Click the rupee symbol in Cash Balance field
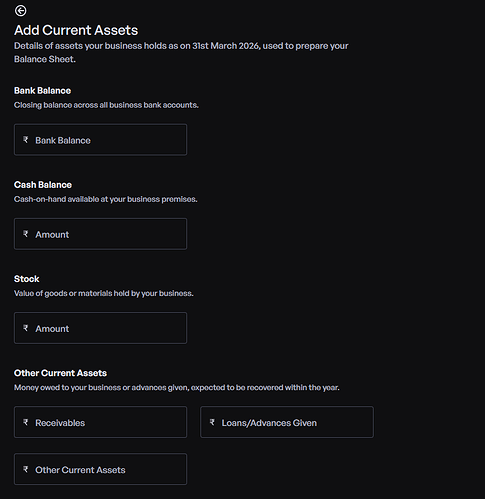This screenshot has height=499, width=485. tap(26, 234)
